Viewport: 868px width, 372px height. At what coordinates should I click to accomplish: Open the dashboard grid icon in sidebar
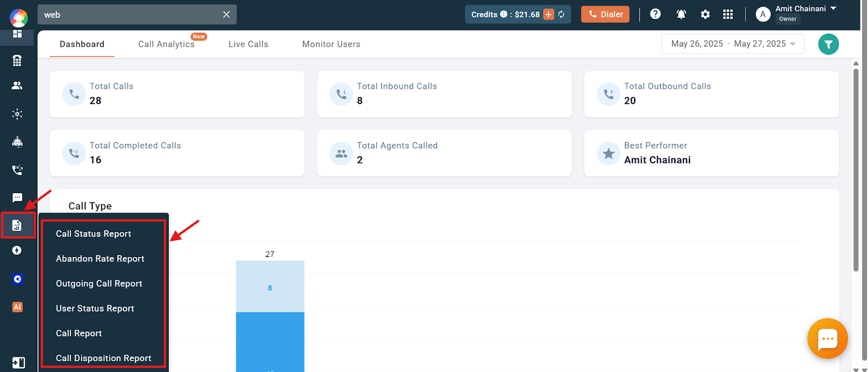coord(17,34)
